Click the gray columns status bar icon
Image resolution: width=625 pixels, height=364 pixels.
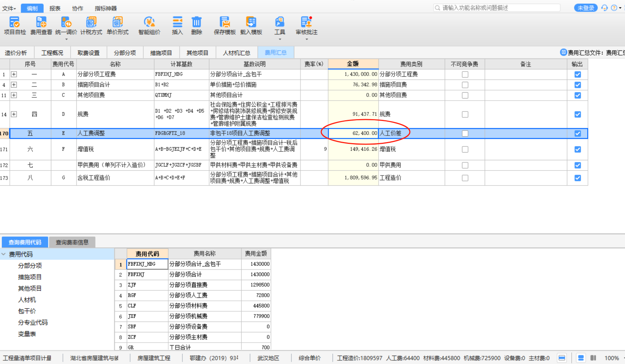point(593,358)
